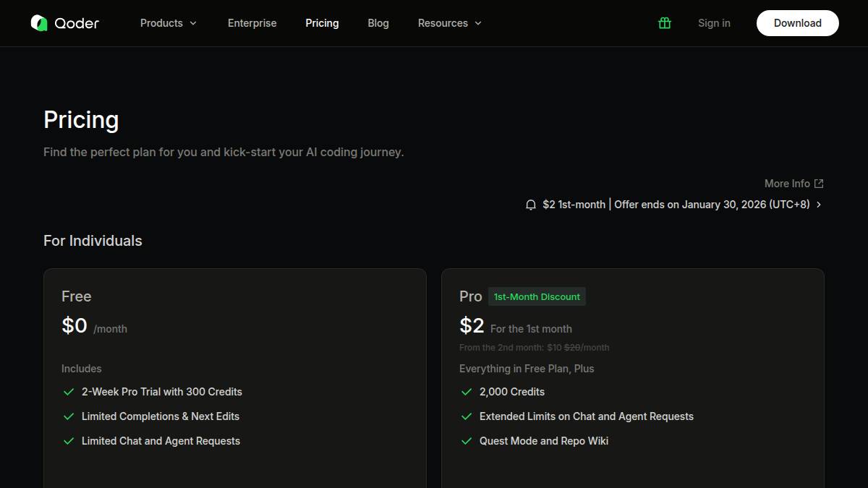Expand the Resources dropdown menu
This screenshot has width=868, height=488.
(450, 23)
